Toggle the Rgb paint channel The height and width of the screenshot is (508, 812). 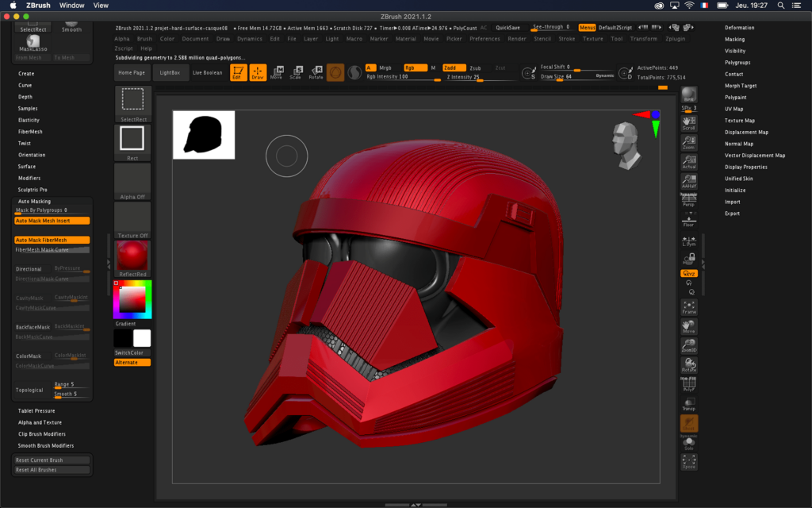point(416,67)
